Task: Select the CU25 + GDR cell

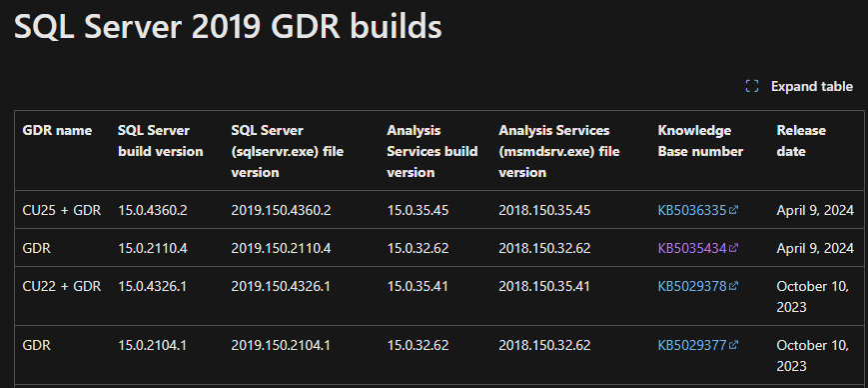Action: click(x=62, y=211)
